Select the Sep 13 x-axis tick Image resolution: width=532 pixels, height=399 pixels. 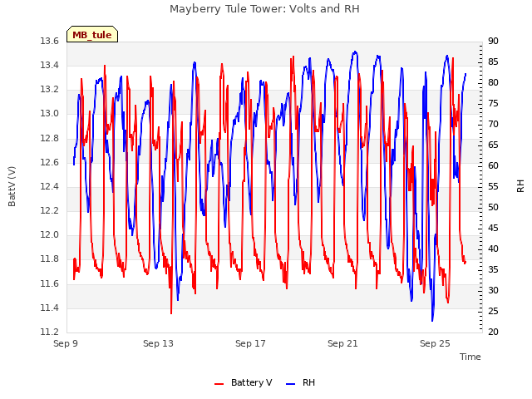[158, 343]
